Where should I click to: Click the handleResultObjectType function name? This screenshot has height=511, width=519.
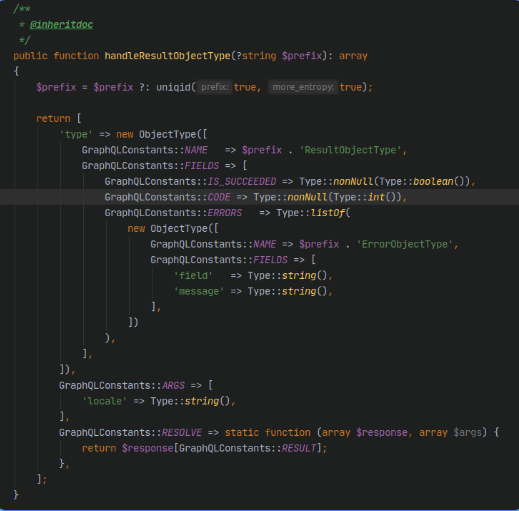(x=168, y=56)
